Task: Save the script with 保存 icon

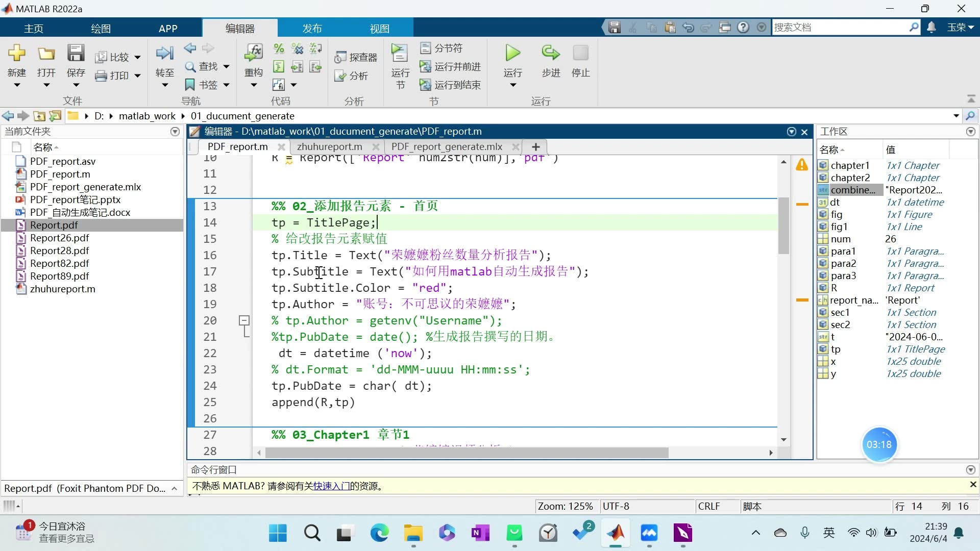Action: (76, 54)
